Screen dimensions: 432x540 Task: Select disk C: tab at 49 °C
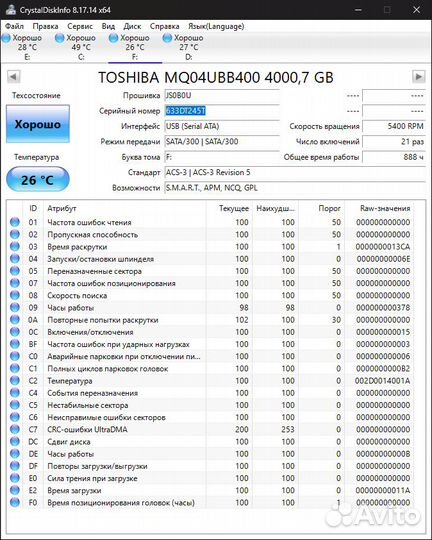pyautogui.click(x=81, y=47)
